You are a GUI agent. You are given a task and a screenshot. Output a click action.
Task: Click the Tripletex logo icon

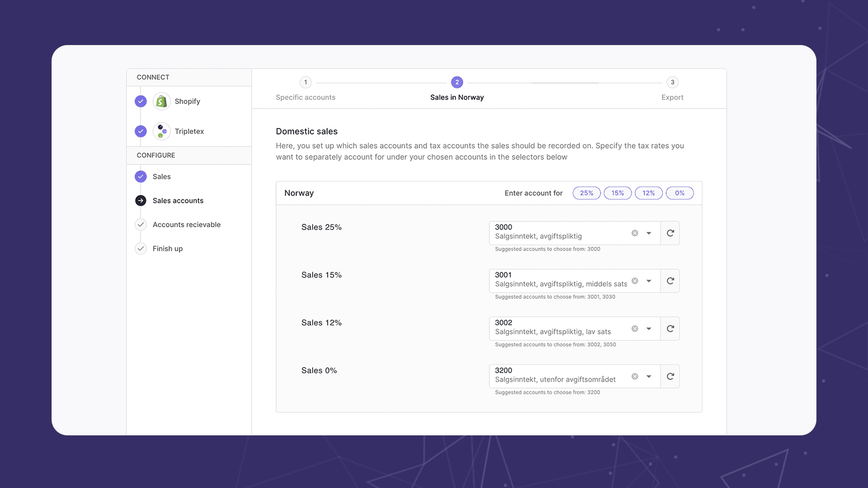(x=162, y=131)
